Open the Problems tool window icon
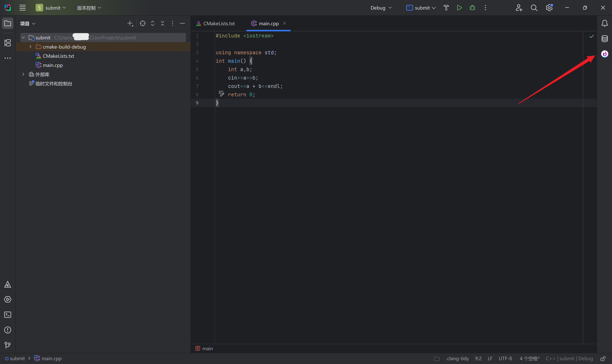The width and height of the screenshot is (612, 364). click(8, 330)
